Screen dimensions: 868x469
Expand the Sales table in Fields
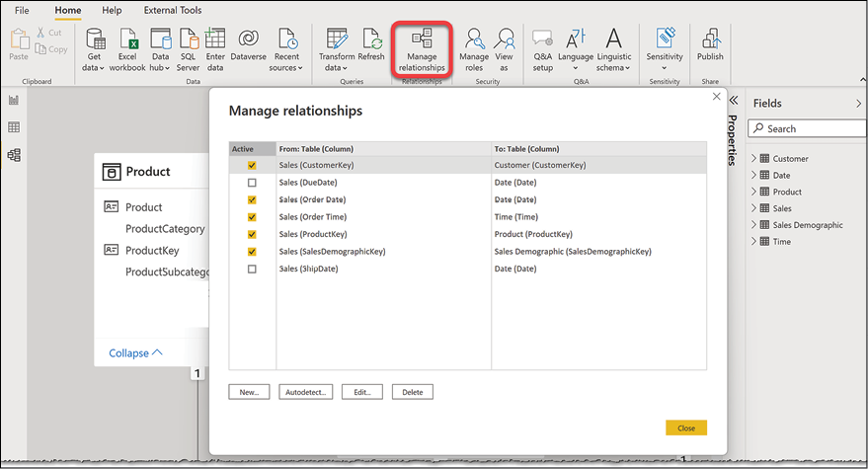[x=753, y=208]
